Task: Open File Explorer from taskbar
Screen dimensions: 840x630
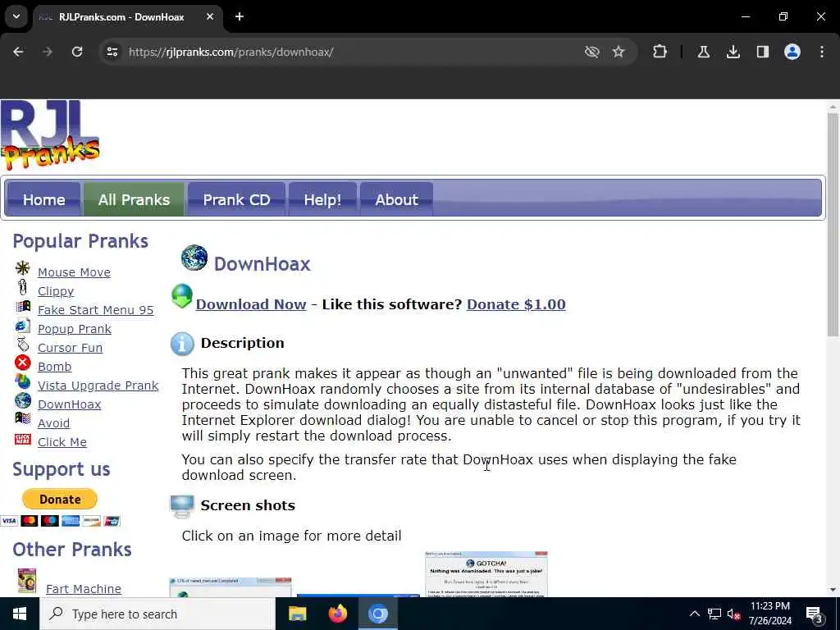Action: (x=297, y=614)
